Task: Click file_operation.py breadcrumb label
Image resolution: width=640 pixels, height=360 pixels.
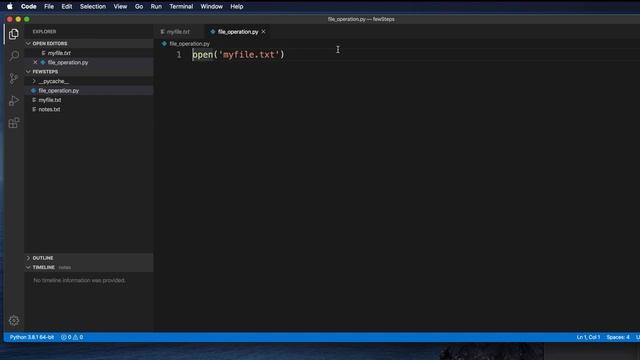Action: click(x=189, y=44)
